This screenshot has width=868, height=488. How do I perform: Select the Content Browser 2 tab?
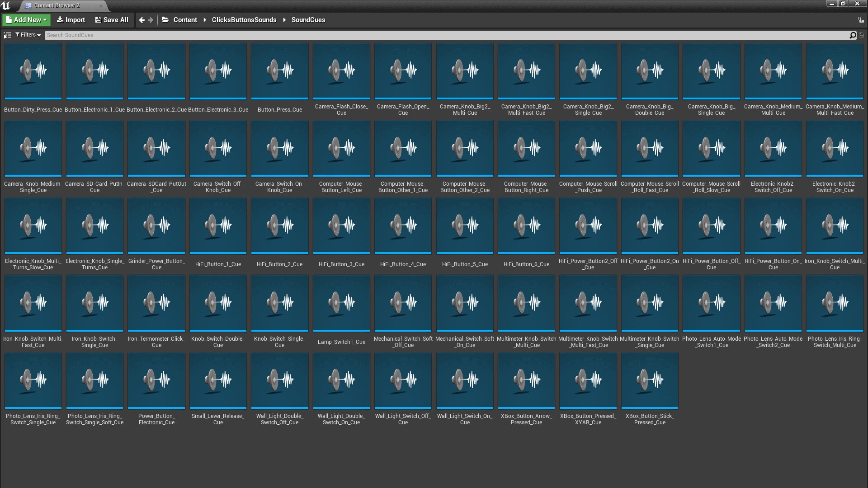[x=57, y=5]
